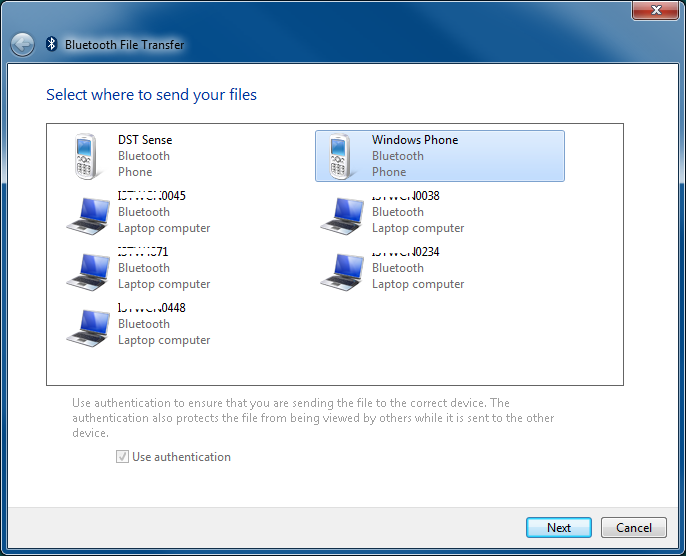The height and width of the screenshot is (556, 686).
Task: Click the Bluetooth logo in title bar
Action: (x=52, y=44)
